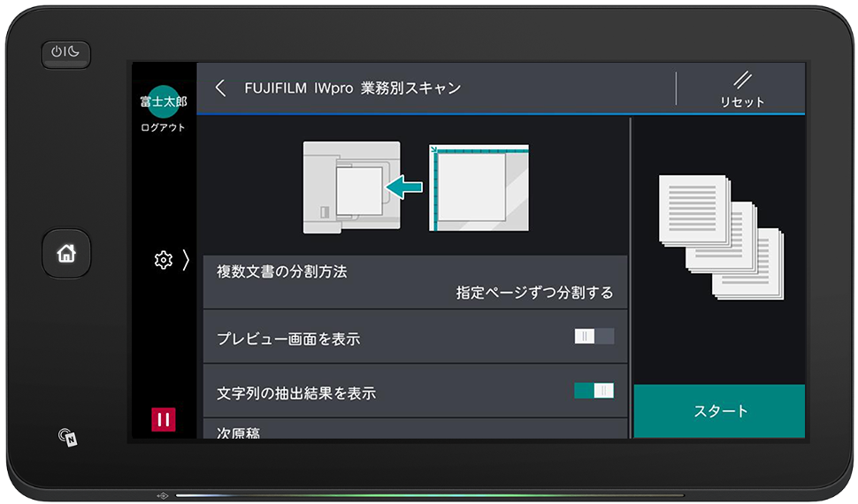Toggle 文字列の抽出結果を表示 switch

click(594, 390)
